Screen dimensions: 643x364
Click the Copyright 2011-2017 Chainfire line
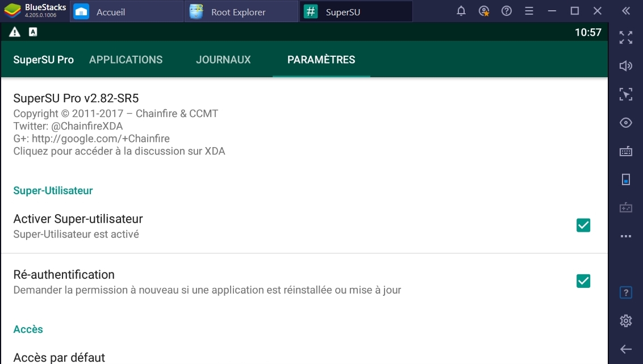coord(116,114)
